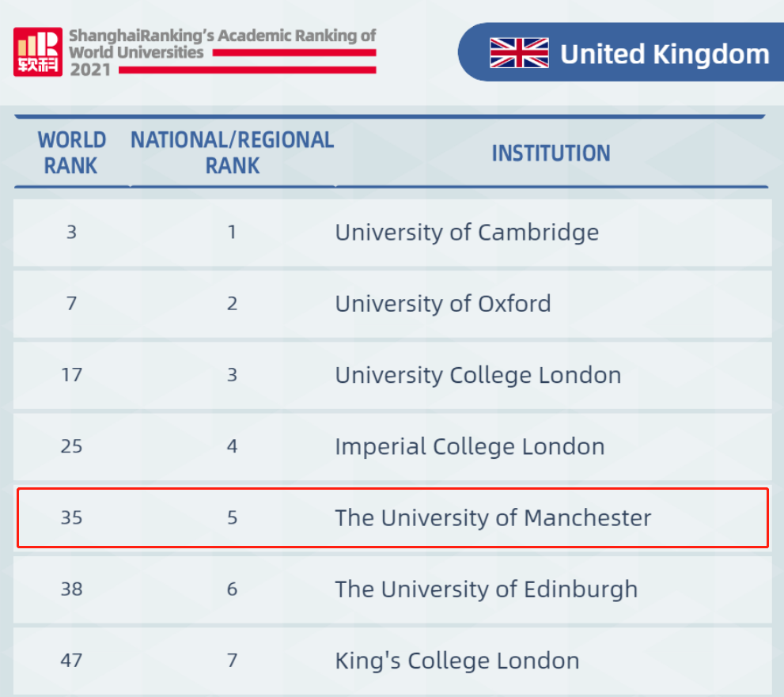The image size is (784, 697).
Task: Open the University of Oxford link
Action: [x=443, y=304]
